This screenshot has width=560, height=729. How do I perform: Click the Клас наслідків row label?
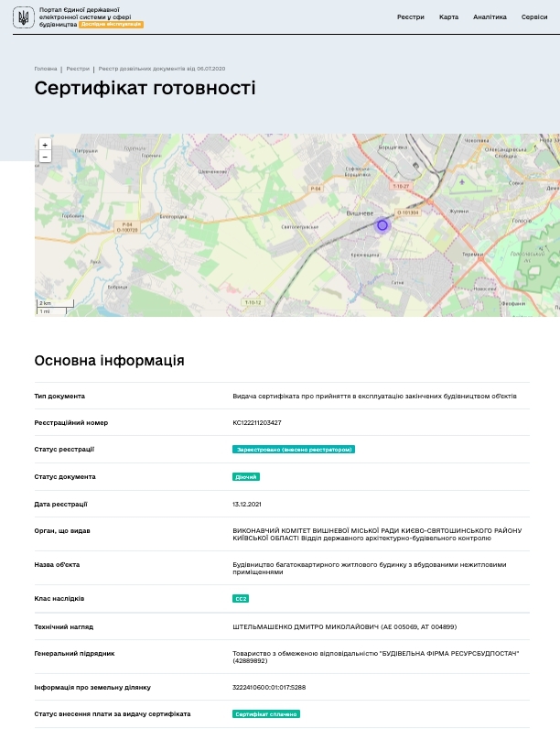click(59, 598)
